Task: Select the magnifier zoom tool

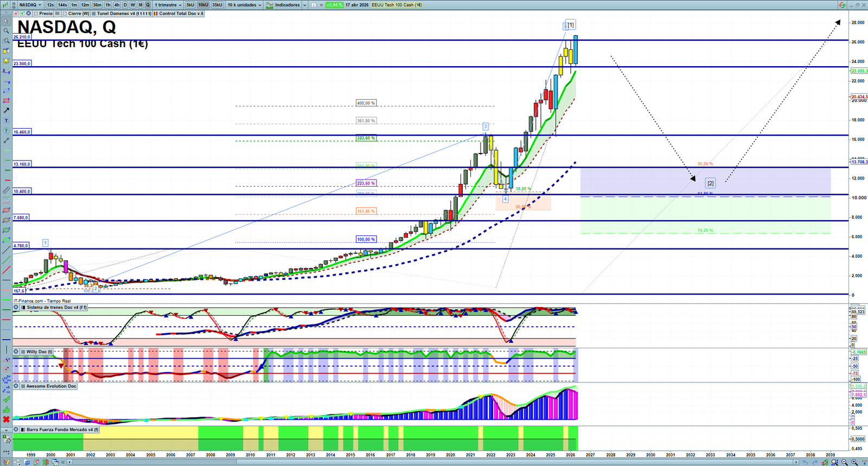Action: coord(6,31)
